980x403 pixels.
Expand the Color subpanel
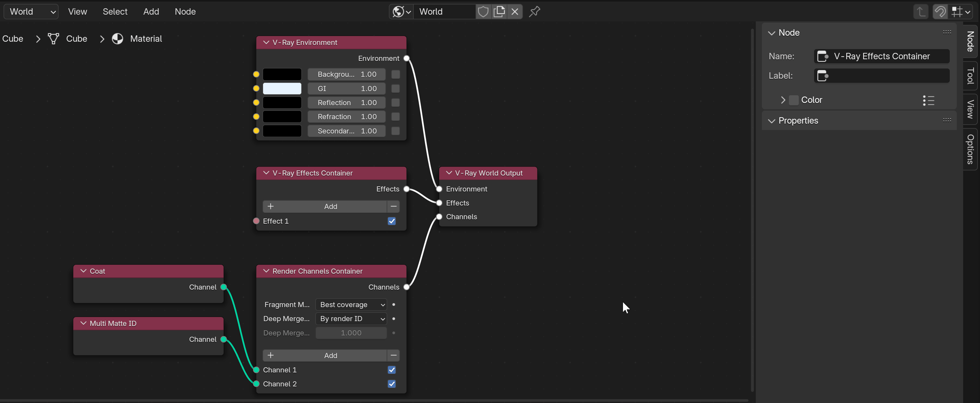pos(783,100)
